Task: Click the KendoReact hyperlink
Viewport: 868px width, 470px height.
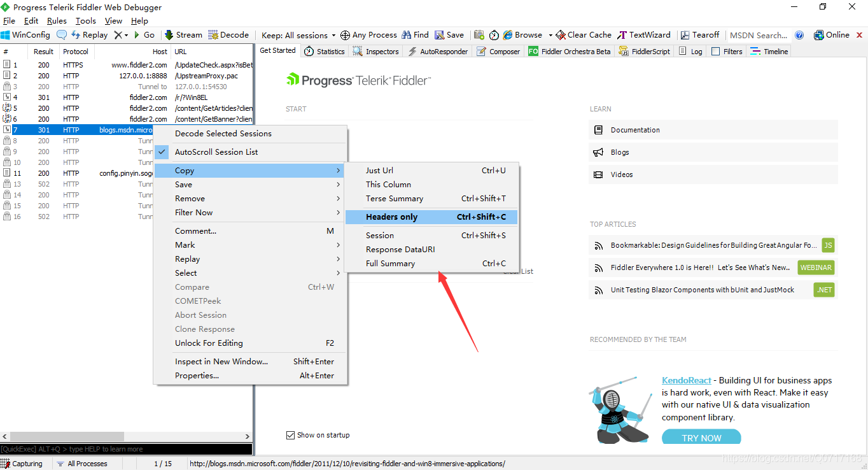Action: (686, 380)
